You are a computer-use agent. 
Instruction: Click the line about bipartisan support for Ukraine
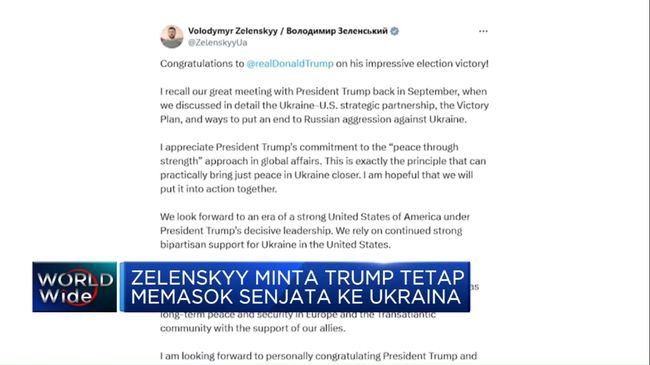275,245
